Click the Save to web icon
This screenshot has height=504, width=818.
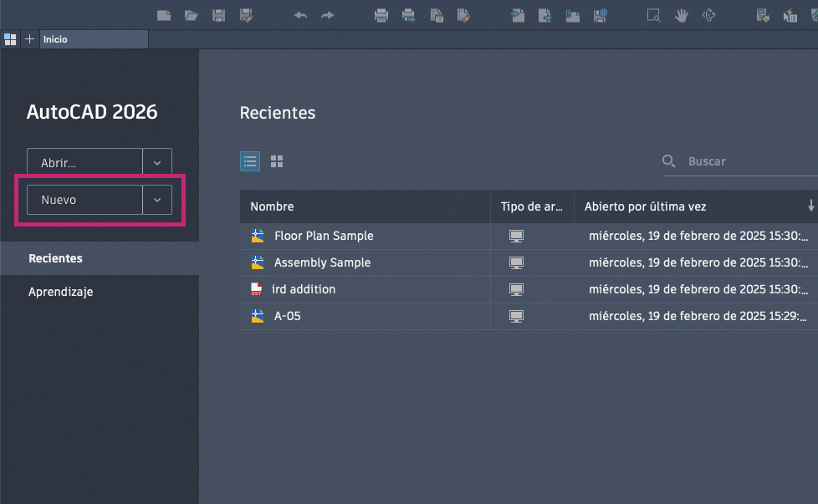(x=600, y=16)
